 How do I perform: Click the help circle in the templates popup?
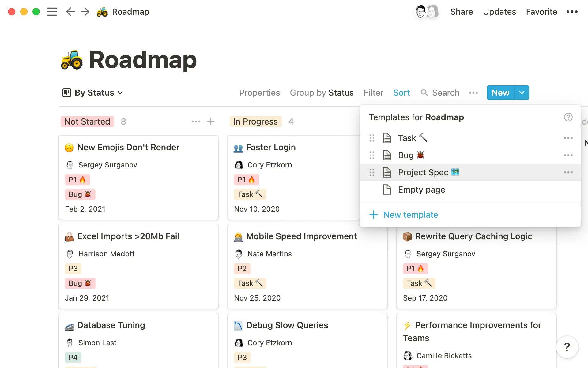(568, 117)
